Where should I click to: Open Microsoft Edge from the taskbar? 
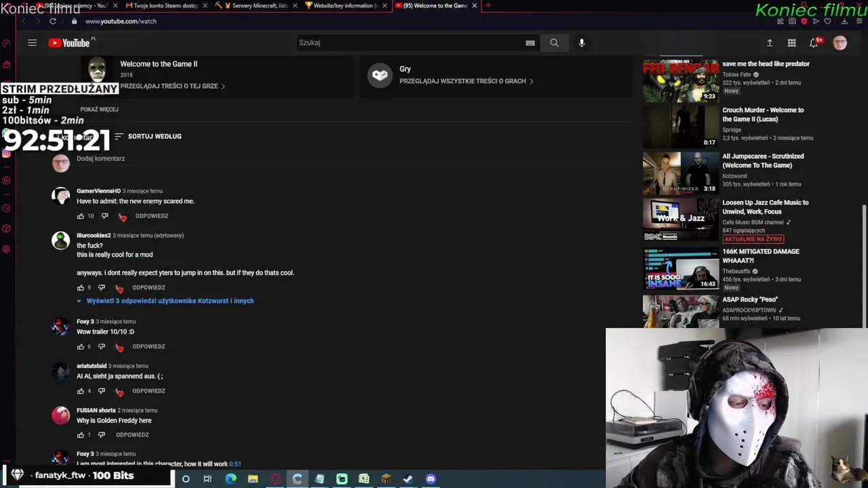point(231,479)
